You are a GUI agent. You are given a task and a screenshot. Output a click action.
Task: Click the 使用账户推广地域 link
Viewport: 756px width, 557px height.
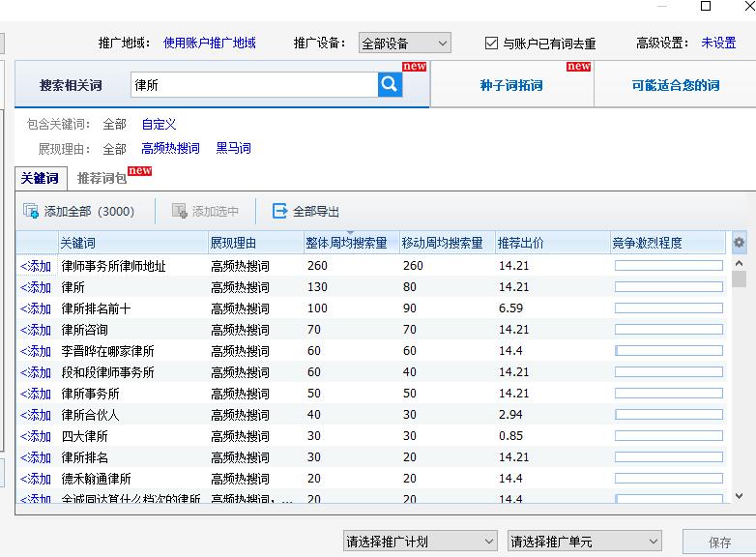coord(209,43)
